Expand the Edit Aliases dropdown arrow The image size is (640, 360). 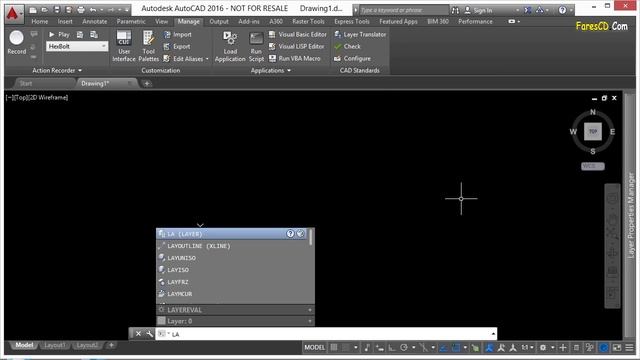tap(207, 59)
